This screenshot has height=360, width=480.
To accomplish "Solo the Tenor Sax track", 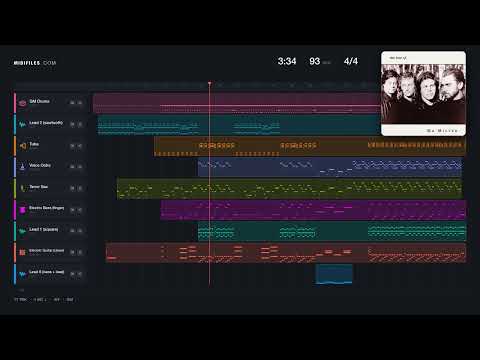I will coord(80,188).
